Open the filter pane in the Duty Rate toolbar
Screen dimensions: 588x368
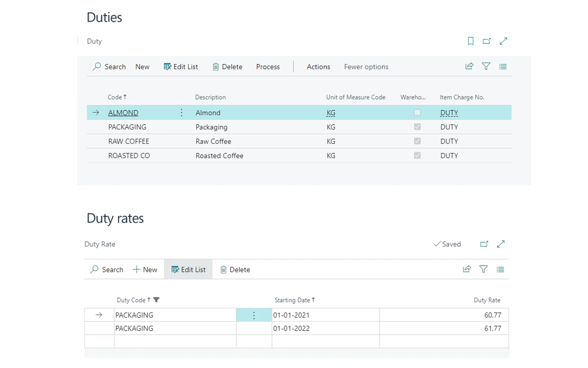pos(484,269)
